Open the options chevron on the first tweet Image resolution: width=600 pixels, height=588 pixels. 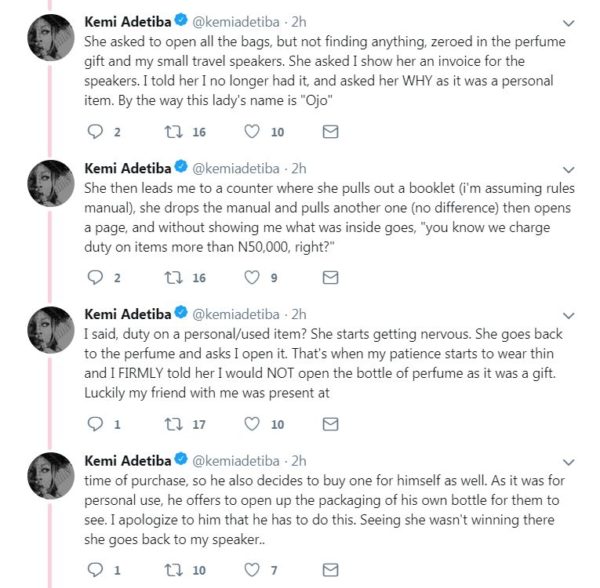pyautogui.click(x=569, y=23)
